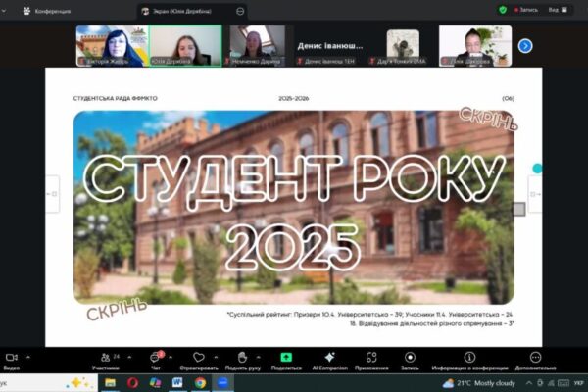Image resolution: width=588 pixels, height=392 pixels.
Task: Open the Participants panel (Участники)
Action: point(105,360)
